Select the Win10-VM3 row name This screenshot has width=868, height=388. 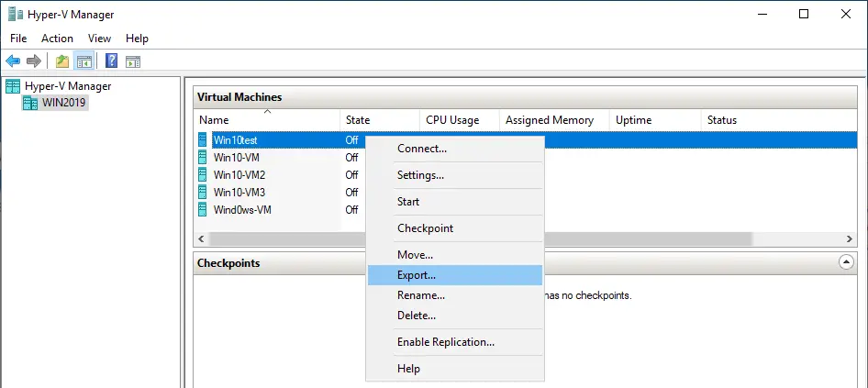point(239,193)
